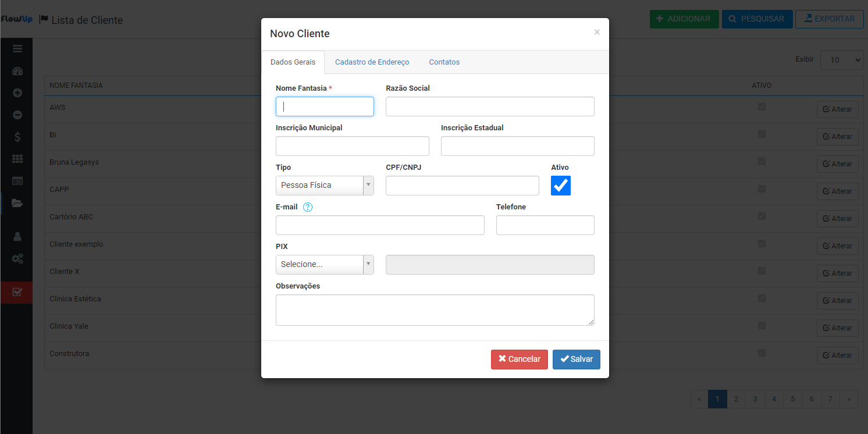Focus the Nome Fantasia input field

point(325,106)
